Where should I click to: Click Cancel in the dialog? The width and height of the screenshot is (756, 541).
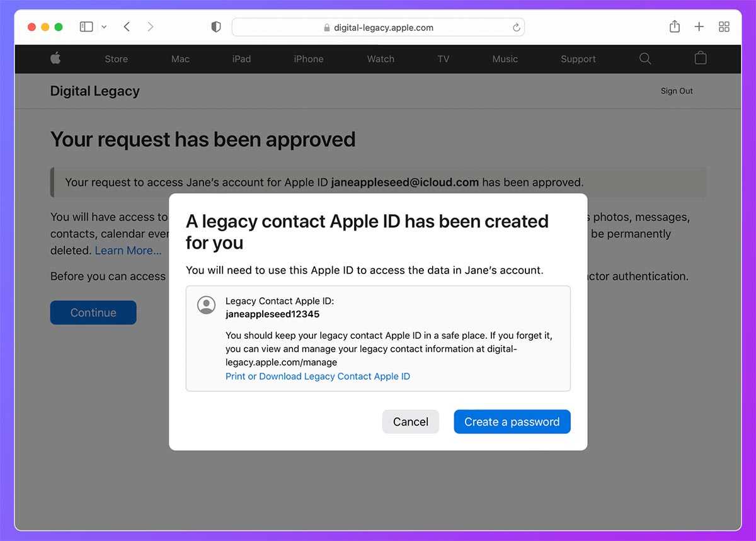(410, 422)
